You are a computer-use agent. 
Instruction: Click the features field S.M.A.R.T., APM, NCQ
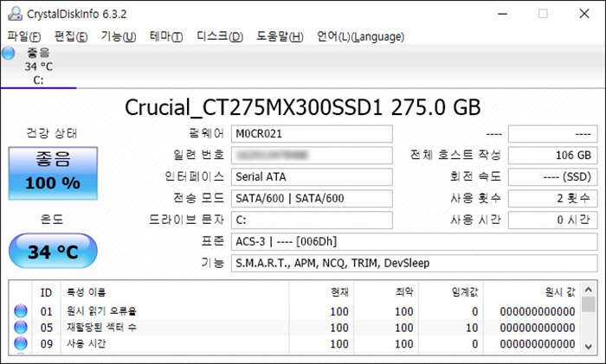[x=415, y=263]
